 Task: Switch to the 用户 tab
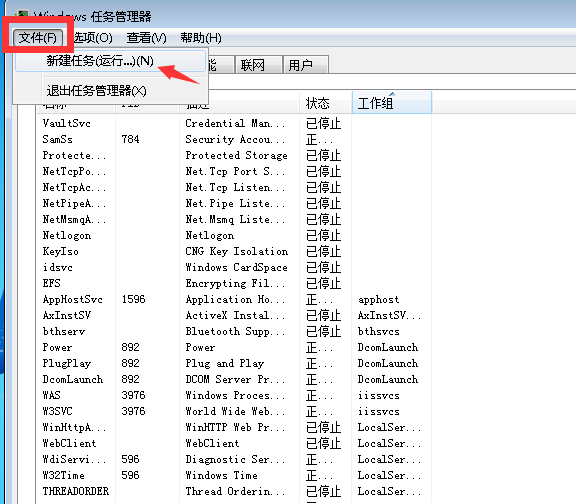point(306,65)
